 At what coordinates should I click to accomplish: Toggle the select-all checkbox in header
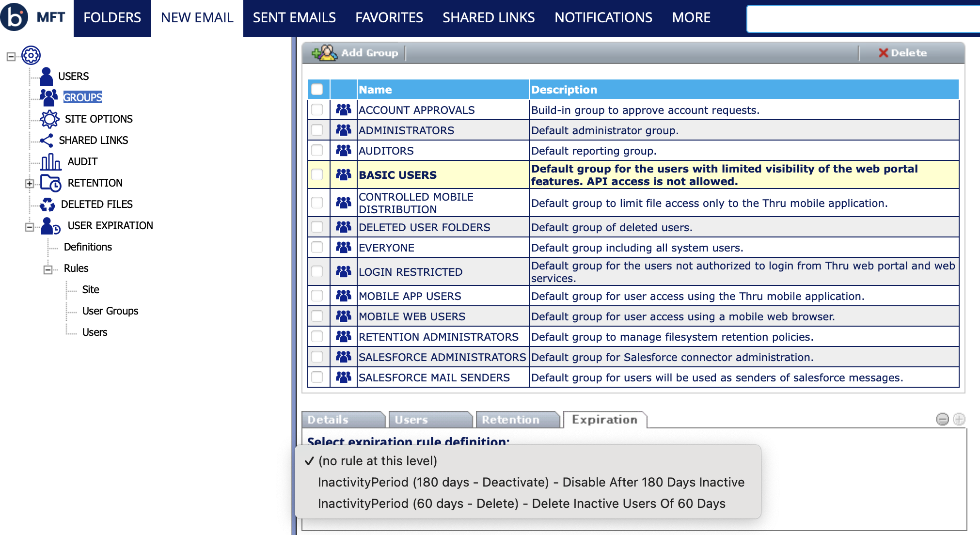(317, 89)
